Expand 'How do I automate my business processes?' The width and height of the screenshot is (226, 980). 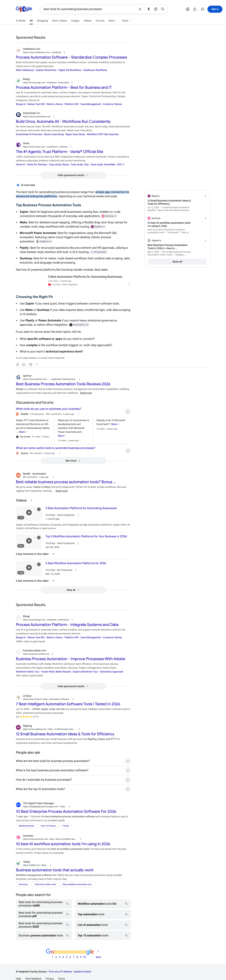[x=73, y=780]
